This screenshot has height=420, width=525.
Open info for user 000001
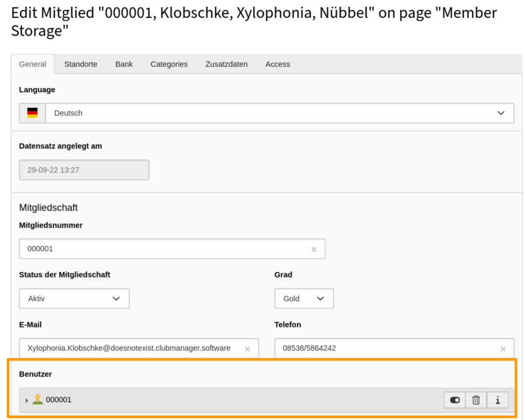(x=498, y=399)
